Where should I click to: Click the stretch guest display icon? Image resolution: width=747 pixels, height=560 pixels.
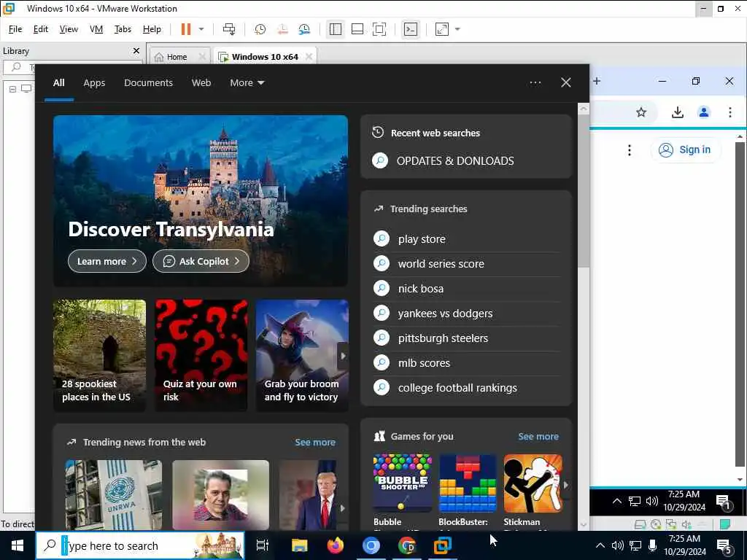[442, 29]
